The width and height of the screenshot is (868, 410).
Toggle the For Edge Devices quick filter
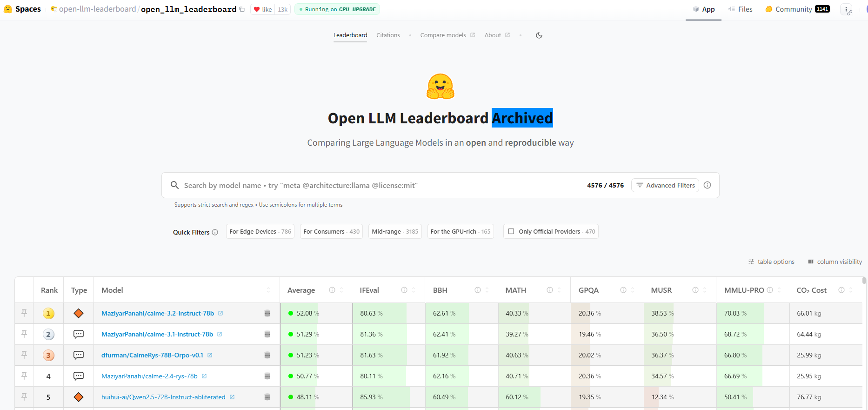pyautogui.click(x=260, y=231)
